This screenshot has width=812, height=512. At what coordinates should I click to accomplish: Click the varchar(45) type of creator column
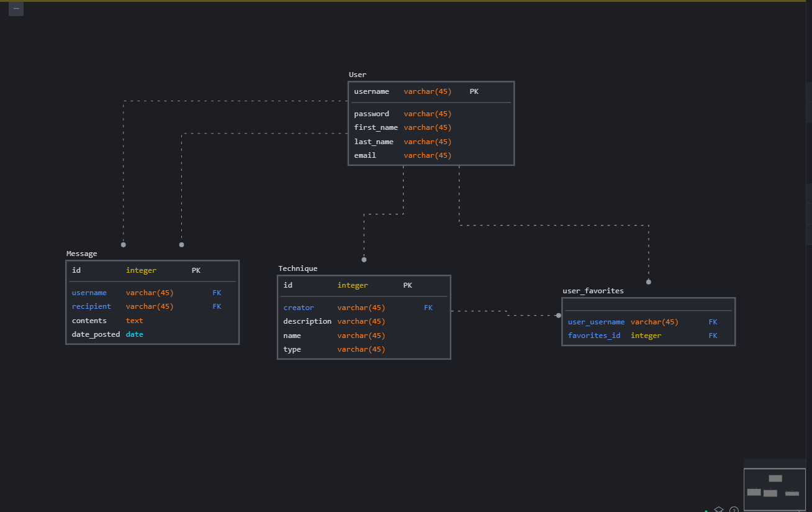[361, 308]
